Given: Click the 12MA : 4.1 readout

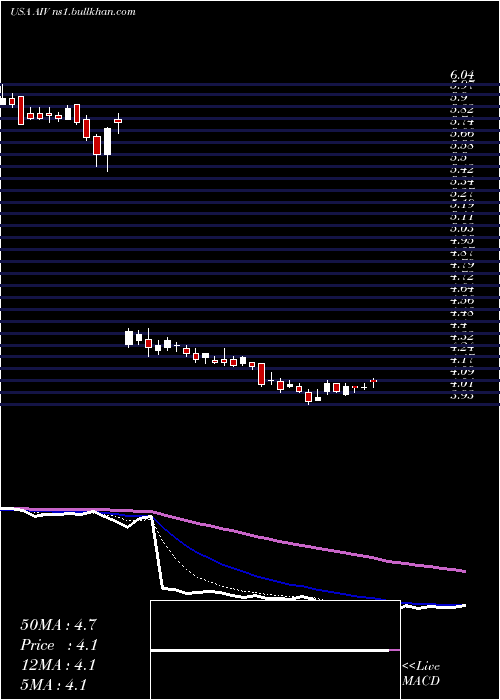Looking at the screenshot, I should coord(58,665).
